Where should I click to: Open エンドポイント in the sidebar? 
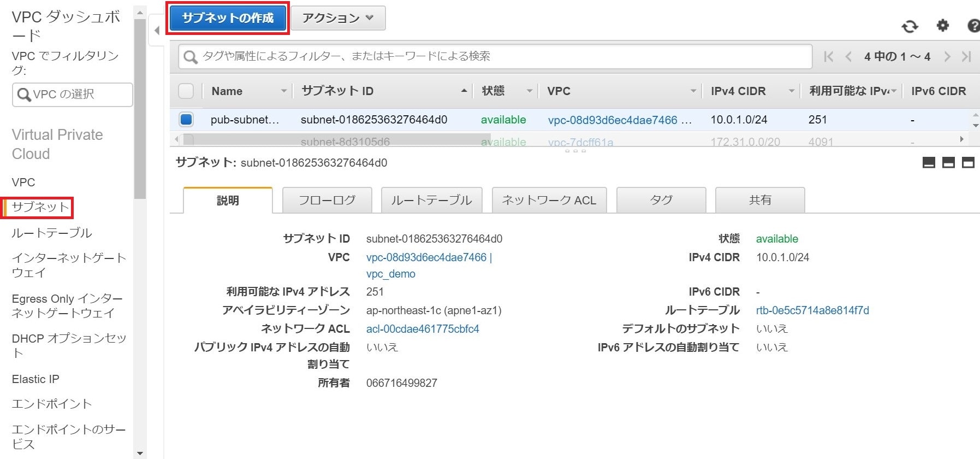tap(52, 404)
